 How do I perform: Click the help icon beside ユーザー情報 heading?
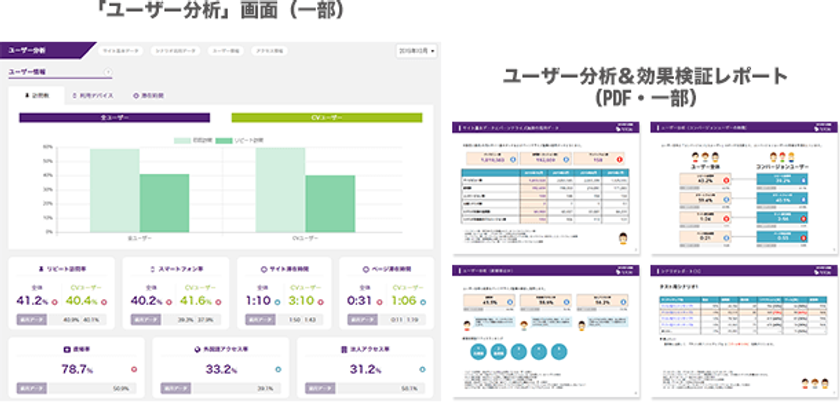[x=107, y=72]
